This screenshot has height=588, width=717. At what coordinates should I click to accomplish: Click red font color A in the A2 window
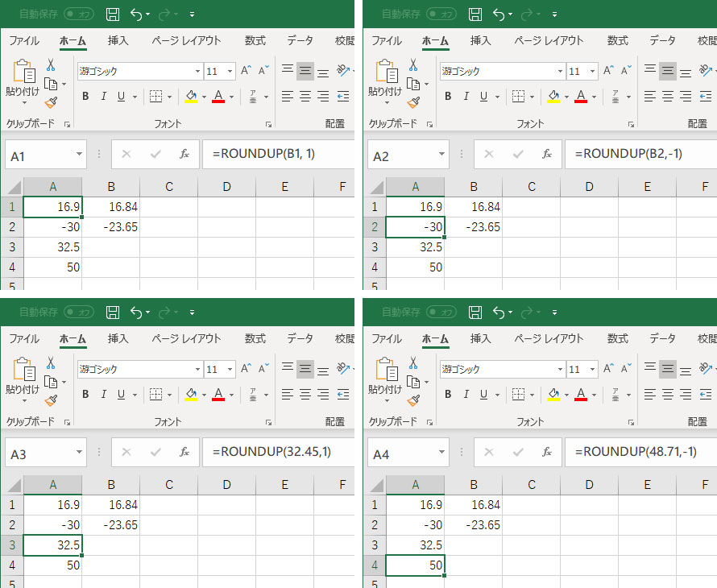[x=581, y=97]
